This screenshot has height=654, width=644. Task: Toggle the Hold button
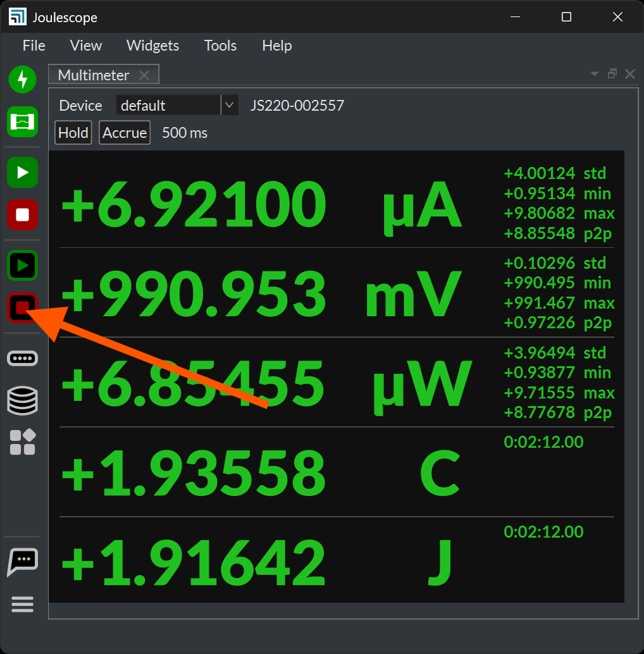pyautogui.click(x=73, y=133)
